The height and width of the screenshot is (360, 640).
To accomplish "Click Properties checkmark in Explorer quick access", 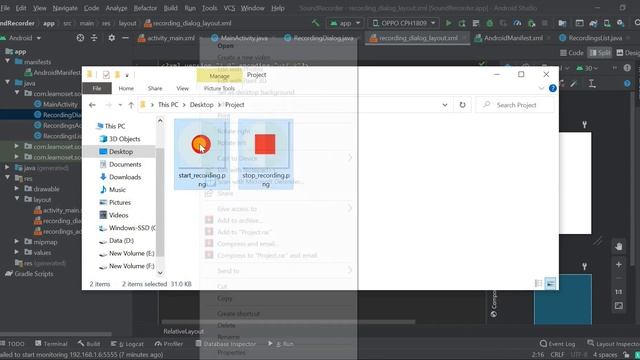I will (106, 75).
